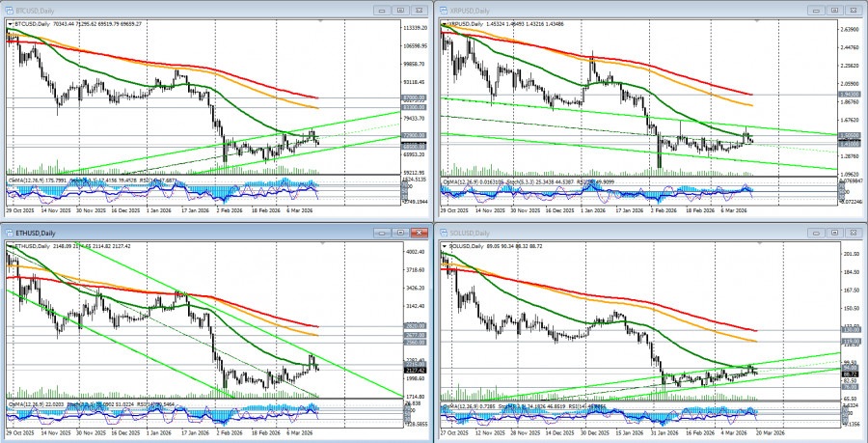Open the triangle dropdown before SOLUSD,Daily label

[x=445, y=245]
